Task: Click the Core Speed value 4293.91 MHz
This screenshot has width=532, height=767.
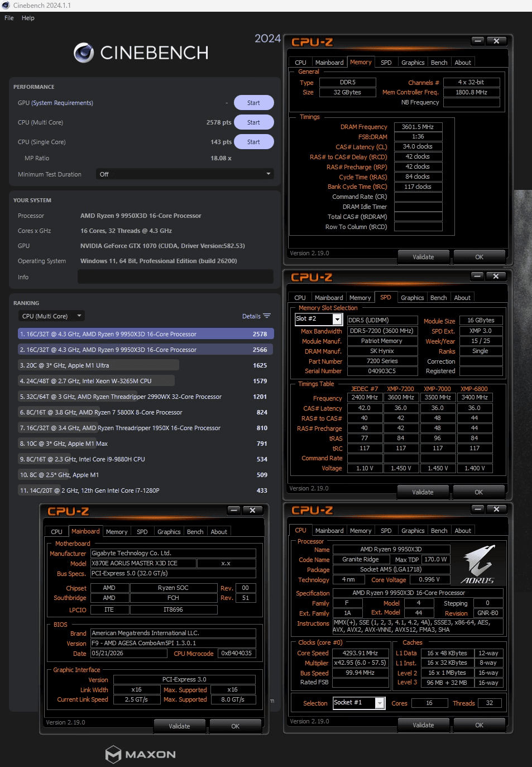Action: [360, 653]
